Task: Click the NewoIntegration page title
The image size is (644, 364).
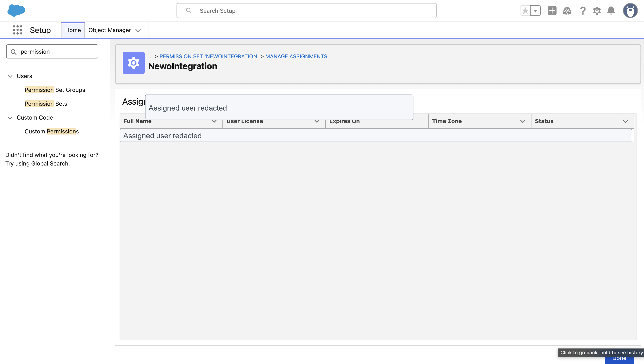Action: [182, 66]
